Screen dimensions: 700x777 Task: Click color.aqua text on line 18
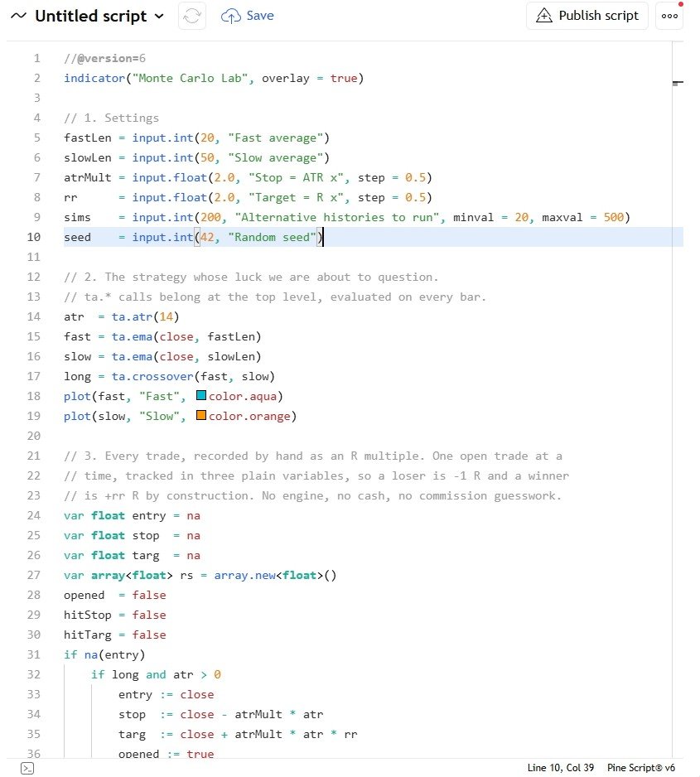(x=242, y=396)
